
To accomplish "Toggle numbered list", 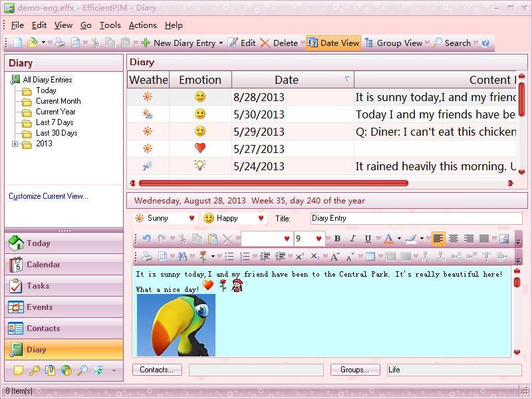I will (245, 257).
